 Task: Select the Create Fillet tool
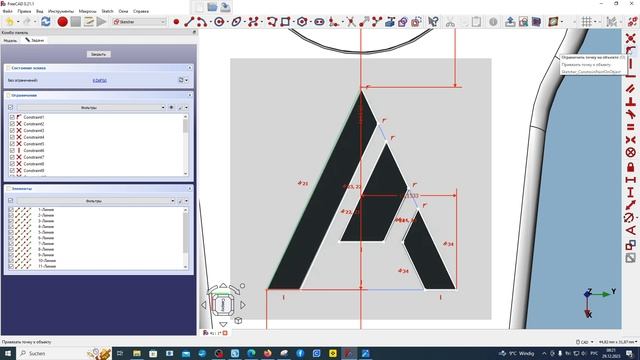333,22
